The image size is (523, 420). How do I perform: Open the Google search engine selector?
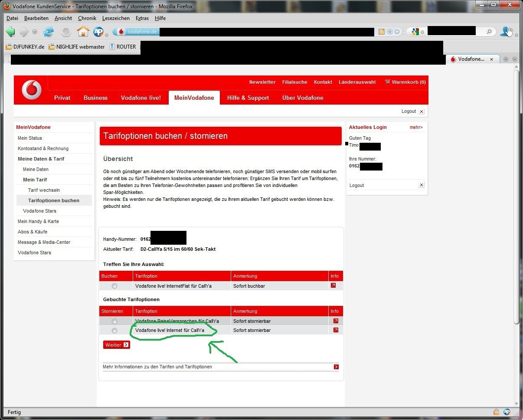pyautogui.click(x=417, y=32)
